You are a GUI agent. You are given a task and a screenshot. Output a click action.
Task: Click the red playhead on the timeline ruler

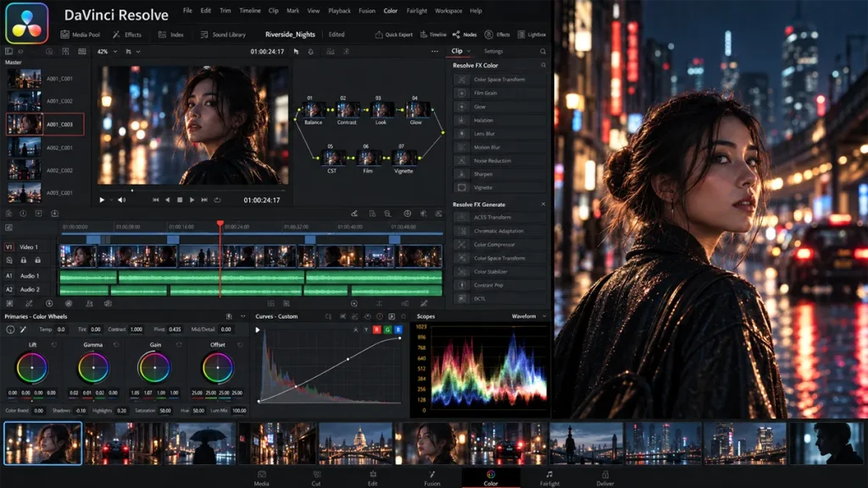point(220,224)
